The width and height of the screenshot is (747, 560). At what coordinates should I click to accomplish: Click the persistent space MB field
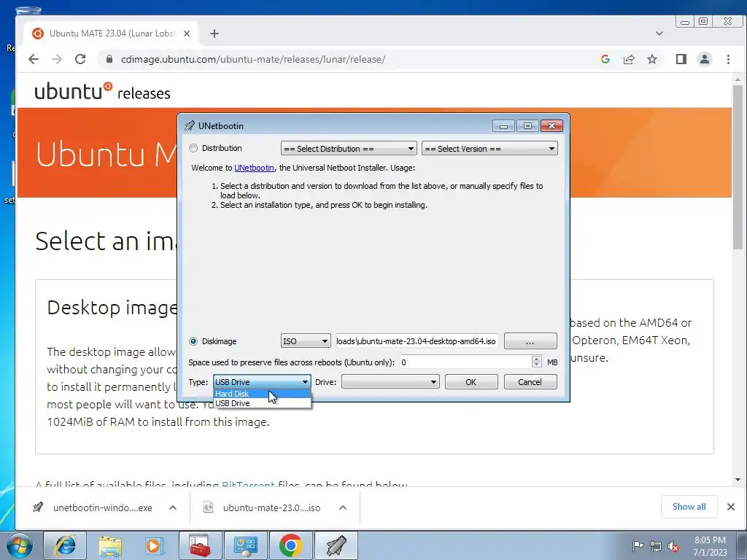click(x=465, y=362)
